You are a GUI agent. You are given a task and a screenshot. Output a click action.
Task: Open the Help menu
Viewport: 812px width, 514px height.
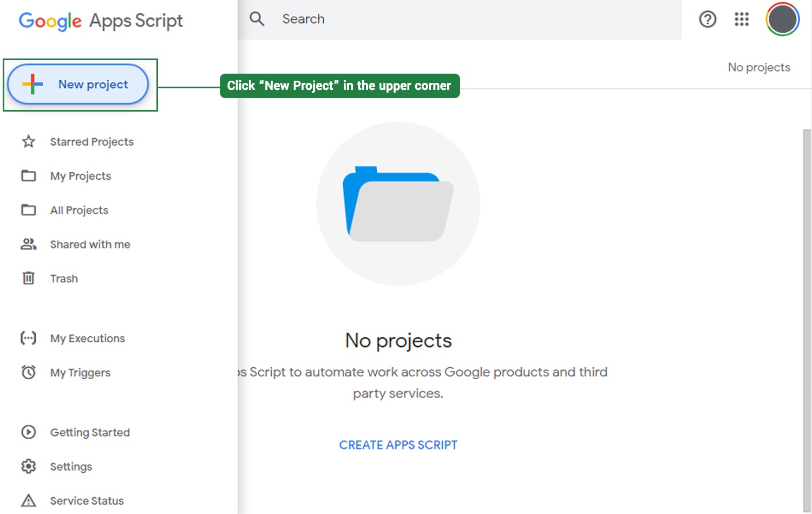coord(708,19)
